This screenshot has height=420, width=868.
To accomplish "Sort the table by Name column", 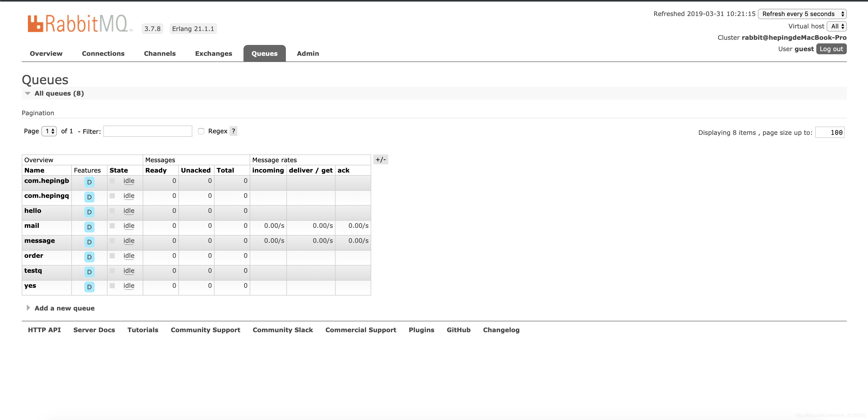I will point(34,170).
